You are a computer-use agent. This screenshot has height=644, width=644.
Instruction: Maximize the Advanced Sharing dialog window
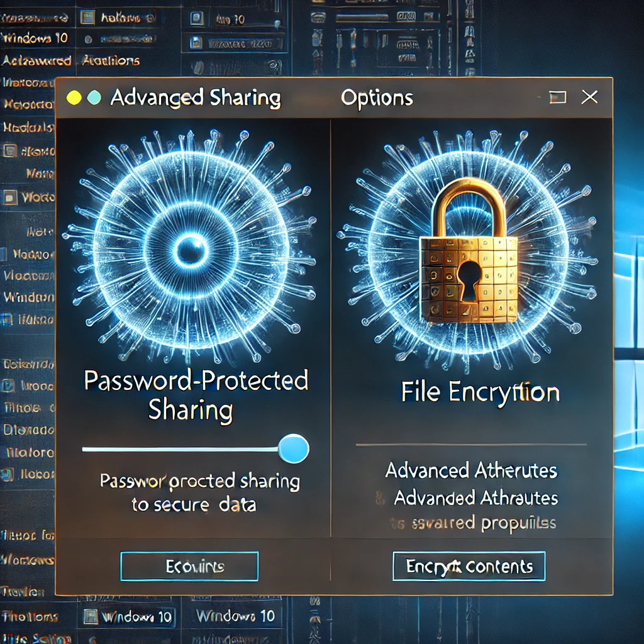(557, 97)
